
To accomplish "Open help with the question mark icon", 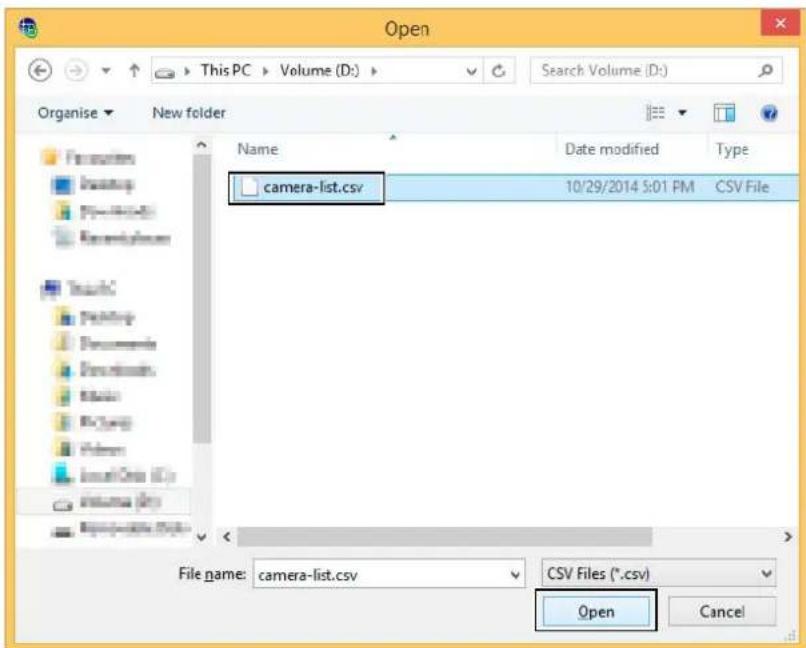I will (769, 113).
